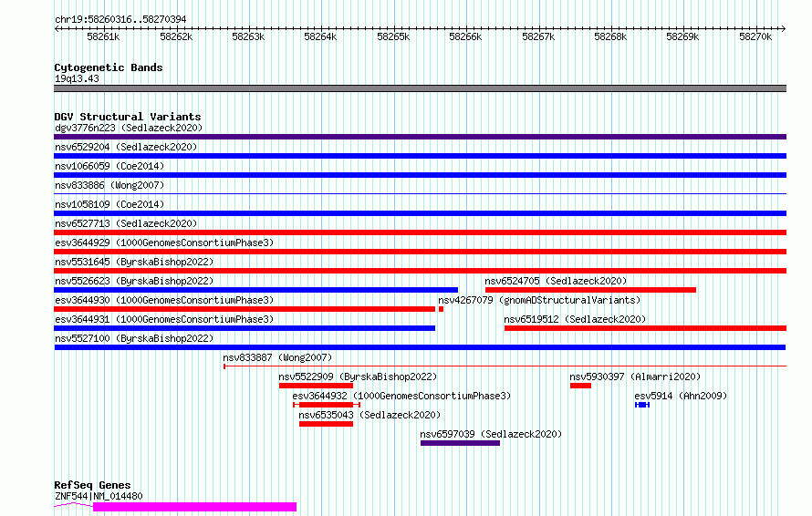This screenshot has width=812, height=516.
Task: Open nsv6527713 (Sedlazeck2020) variant
Action: pos(126,223)
